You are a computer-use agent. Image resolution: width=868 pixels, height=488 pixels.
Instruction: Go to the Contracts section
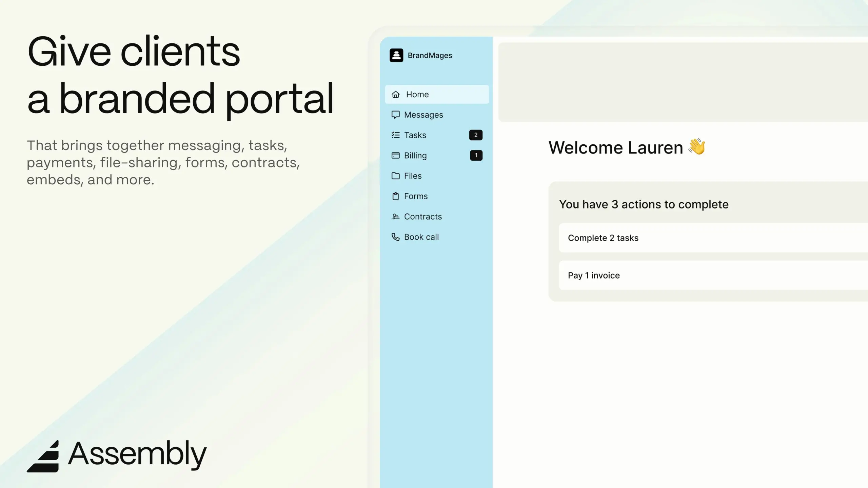[423, 217]
